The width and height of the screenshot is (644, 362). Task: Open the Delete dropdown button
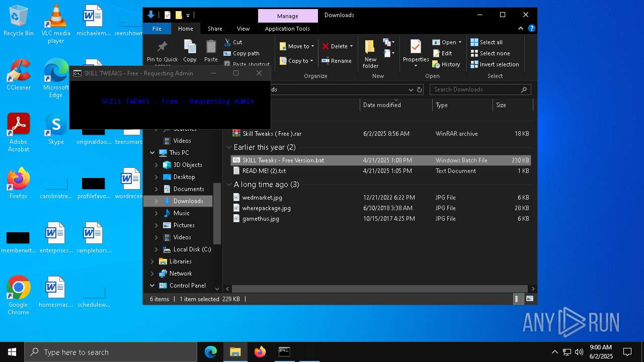(337, 46)
